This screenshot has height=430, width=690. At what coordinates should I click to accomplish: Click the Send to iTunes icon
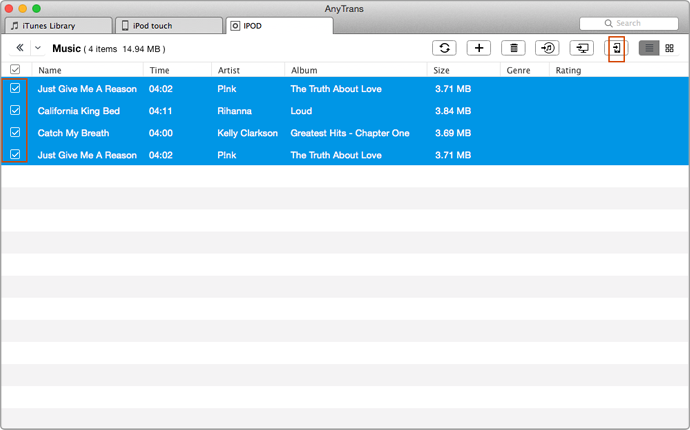click(x=547, y=48)
